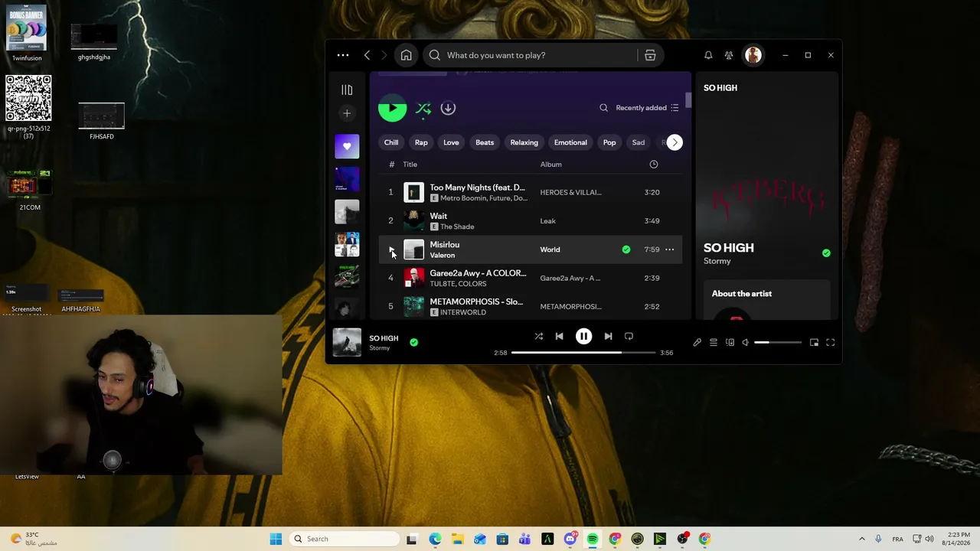Open more options for the Misirlou row
This screenshot has width=980, height=551.
click(670, 249)
